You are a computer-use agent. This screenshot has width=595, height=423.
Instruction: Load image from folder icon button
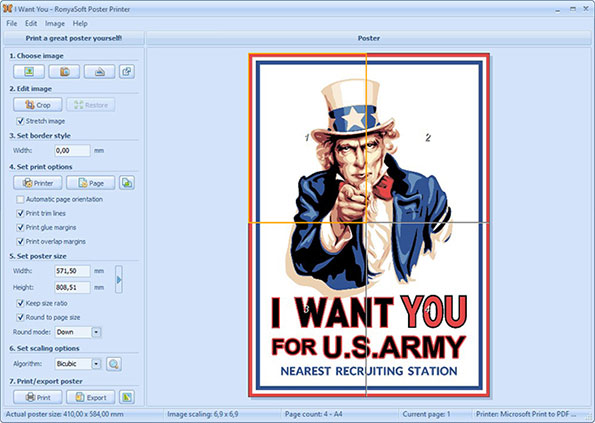pyautogui.click(x=64, y=71)
